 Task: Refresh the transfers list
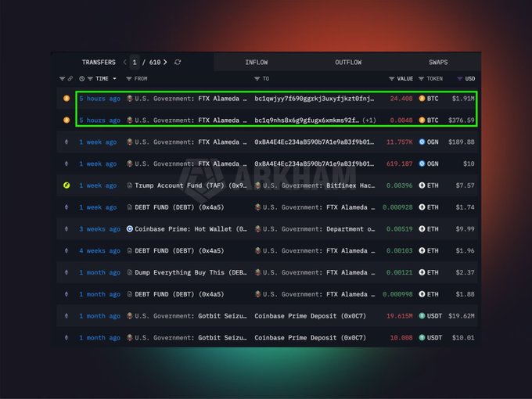click(x=178, y=62)
